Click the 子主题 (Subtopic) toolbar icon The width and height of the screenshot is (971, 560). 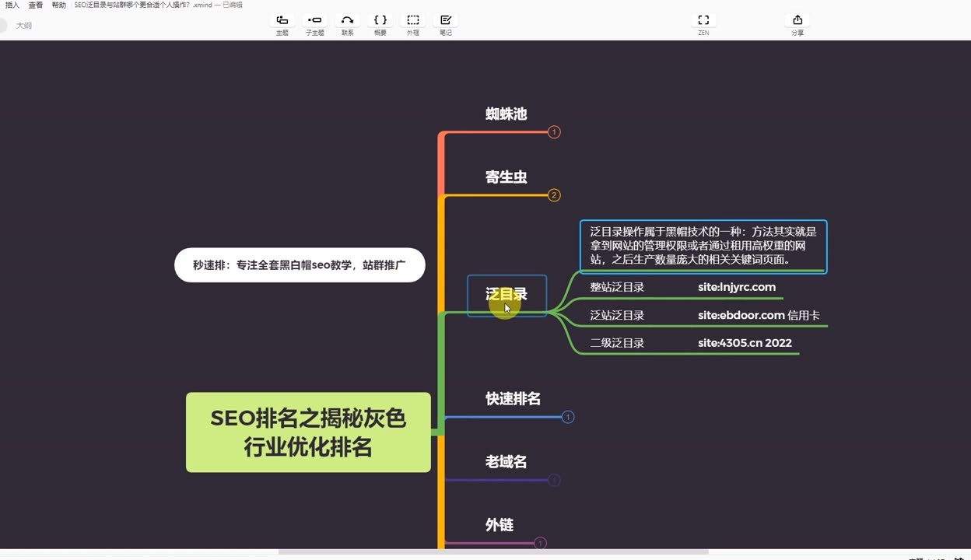pyautogui.click(x=314, y=20)
